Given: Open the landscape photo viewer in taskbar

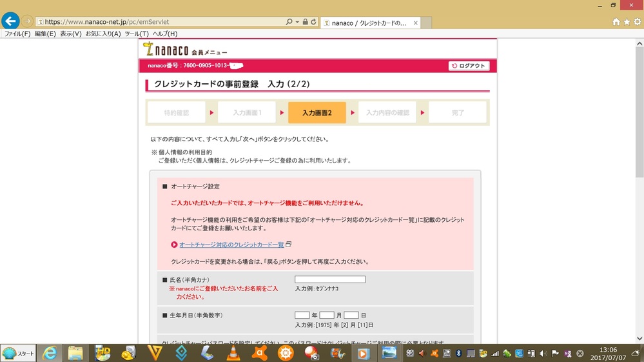Looking at the screenshot, I should point(389,353).
